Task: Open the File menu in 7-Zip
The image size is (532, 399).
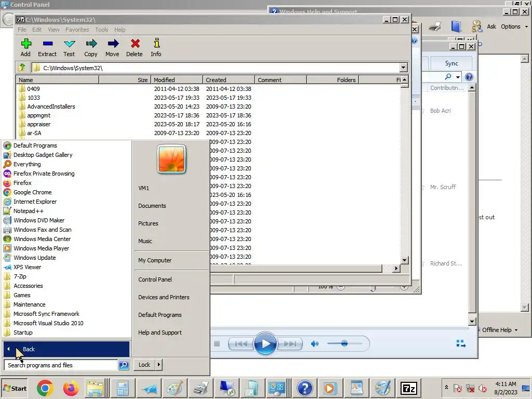Action: 22,30
